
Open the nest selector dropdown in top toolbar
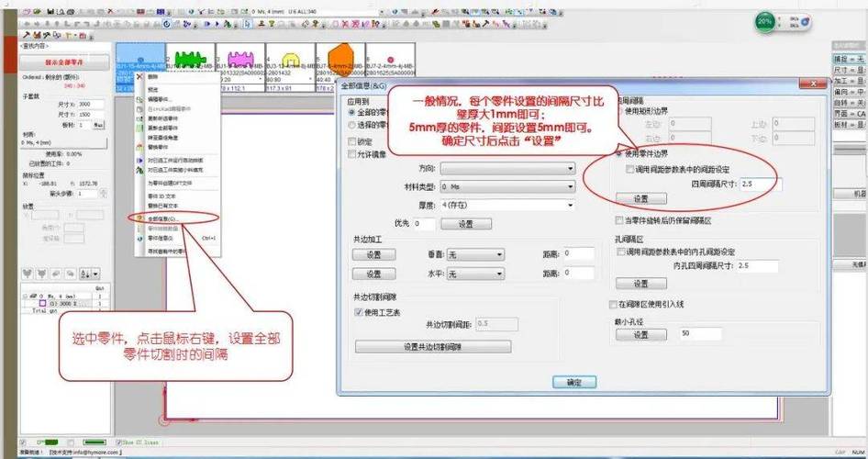[x=382, y=12]
